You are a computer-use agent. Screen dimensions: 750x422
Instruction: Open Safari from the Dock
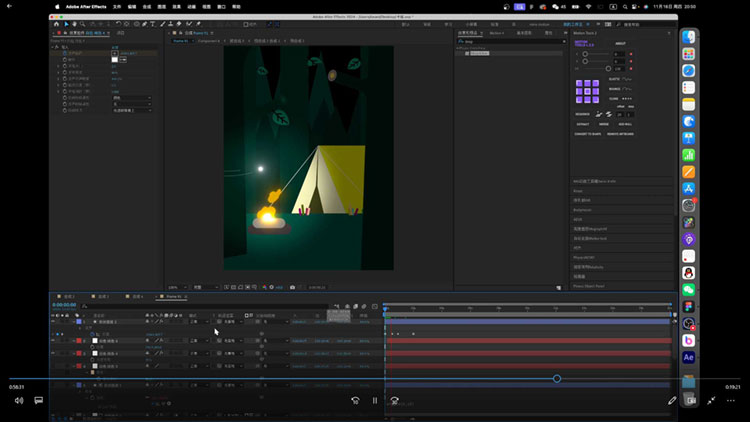pyautogui.click(x=689, y=71)
